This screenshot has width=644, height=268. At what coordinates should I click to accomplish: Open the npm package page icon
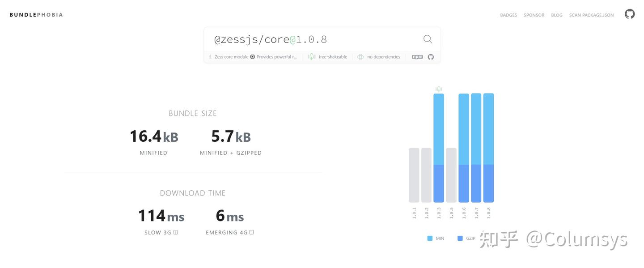tap(417, 56)
